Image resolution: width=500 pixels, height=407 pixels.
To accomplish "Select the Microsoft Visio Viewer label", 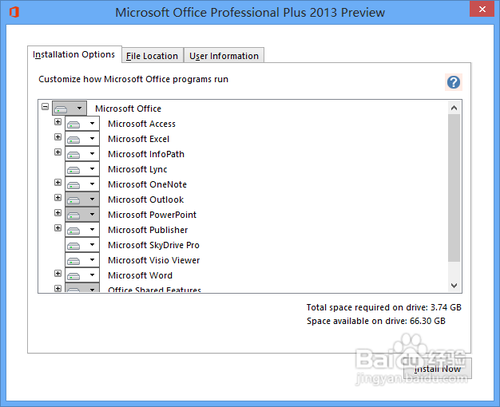I will click(x=154, y=260).
